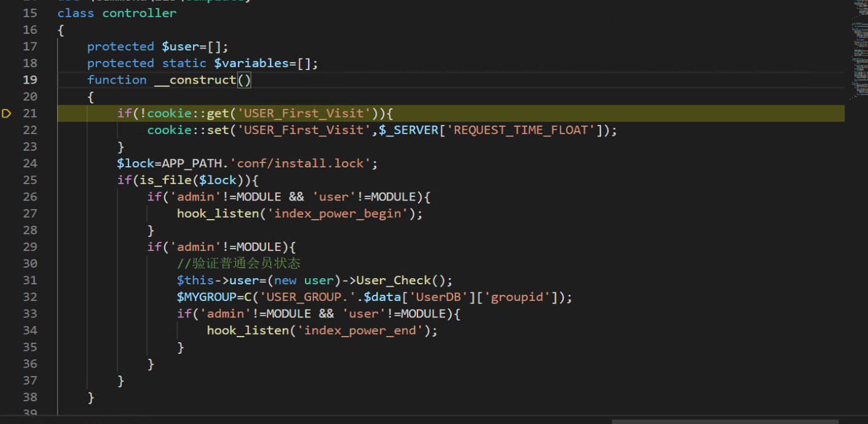Select line number 15 in the gutter

(30, 13)
